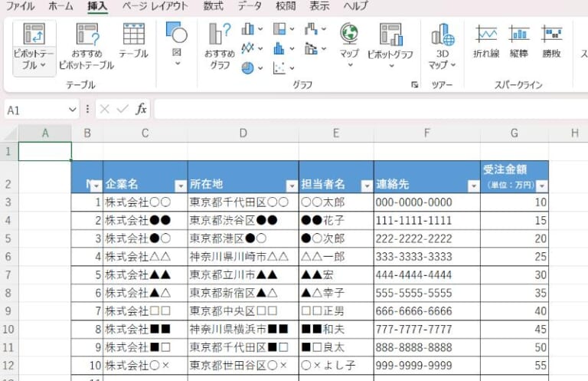Insert a pie or doughnut chart
The width and height of the screenshot is (588, 381).
(247, 68)
